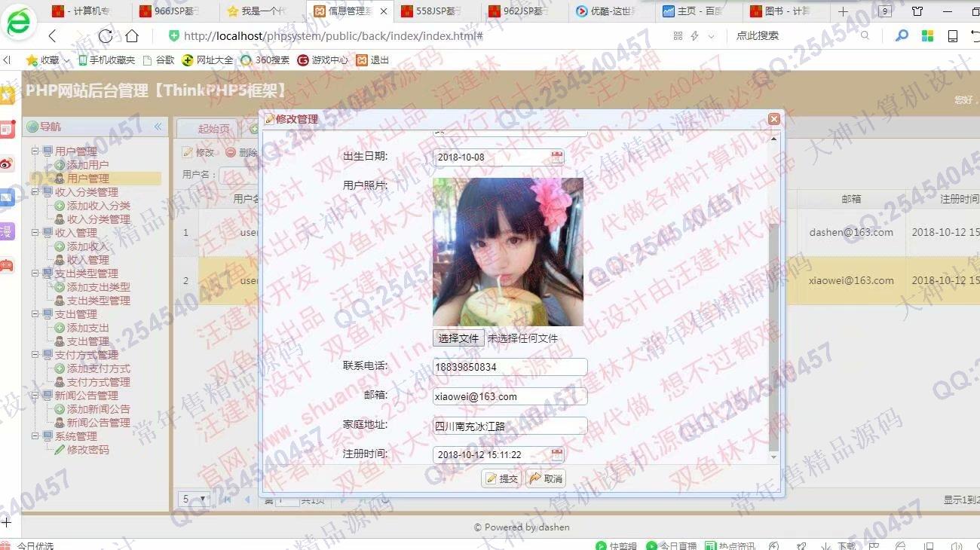Open 添加用户 in navigation tree
Screen dimensions: 980x550
pos(87,165)
